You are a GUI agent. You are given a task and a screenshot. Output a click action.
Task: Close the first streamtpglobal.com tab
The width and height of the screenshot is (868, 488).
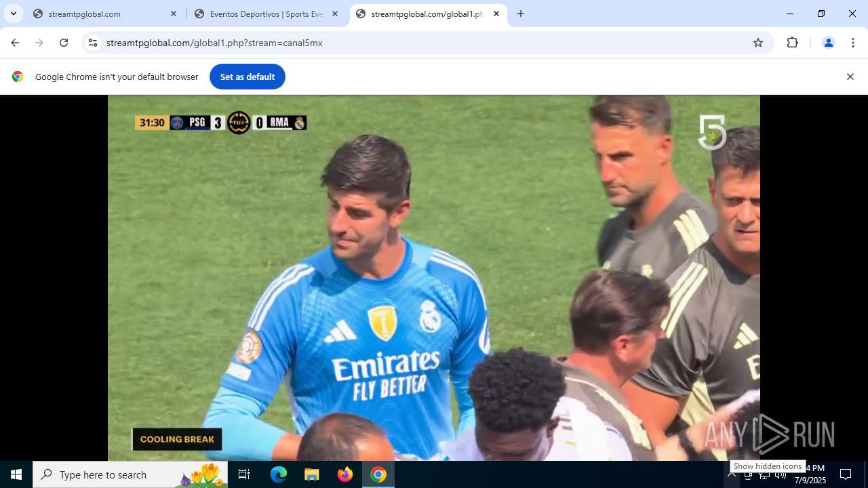coord(174,14)
